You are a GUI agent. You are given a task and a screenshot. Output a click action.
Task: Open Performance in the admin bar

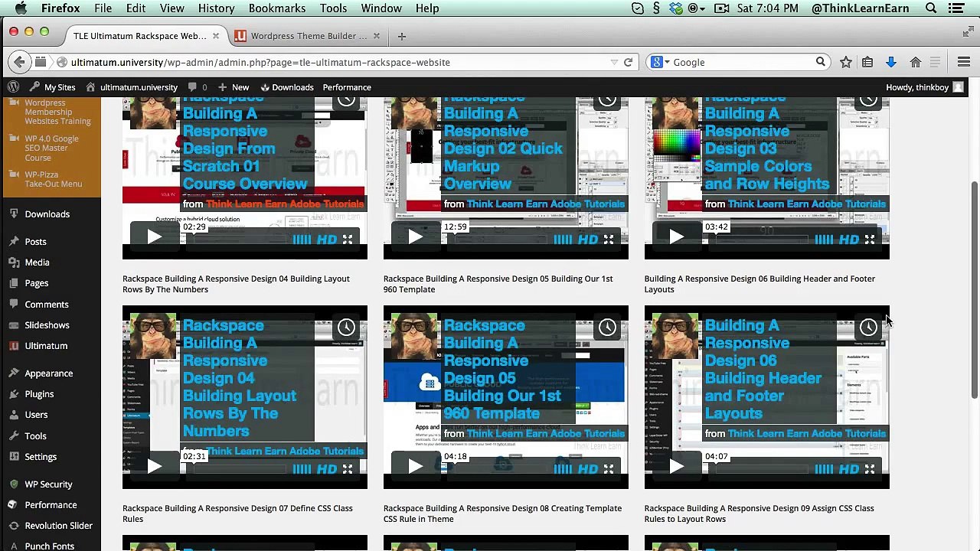click(347, 87)
